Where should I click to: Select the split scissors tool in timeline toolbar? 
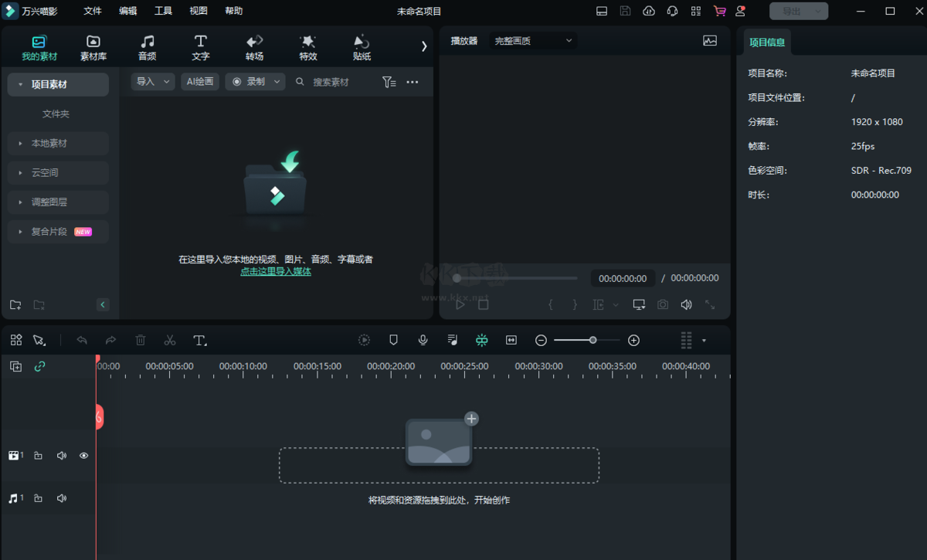coord(170,340)
